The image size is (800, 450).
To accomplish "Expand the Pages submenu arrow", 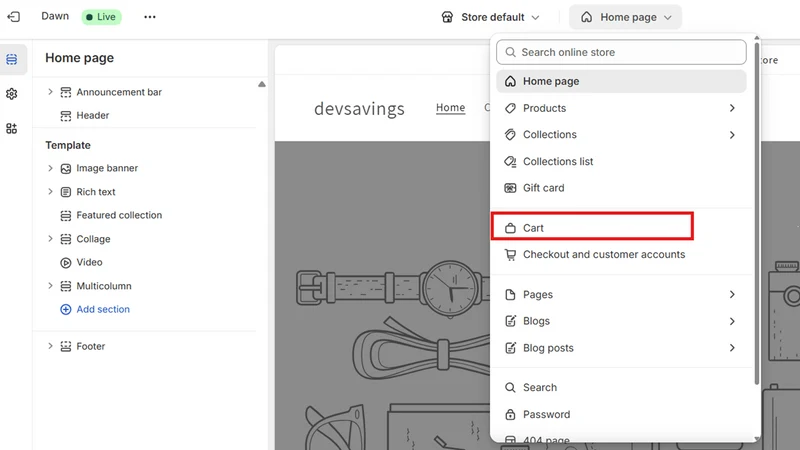I will tap(732, 294).
